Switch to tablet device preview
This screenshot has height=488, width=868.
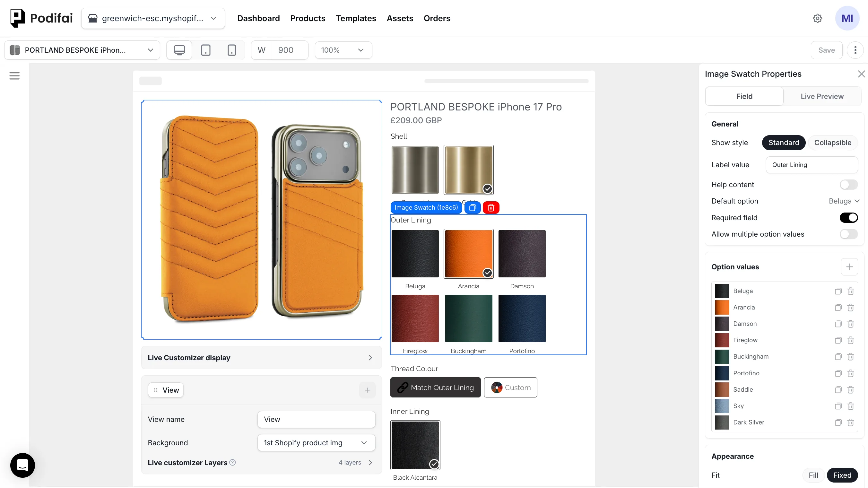point(205,50)
